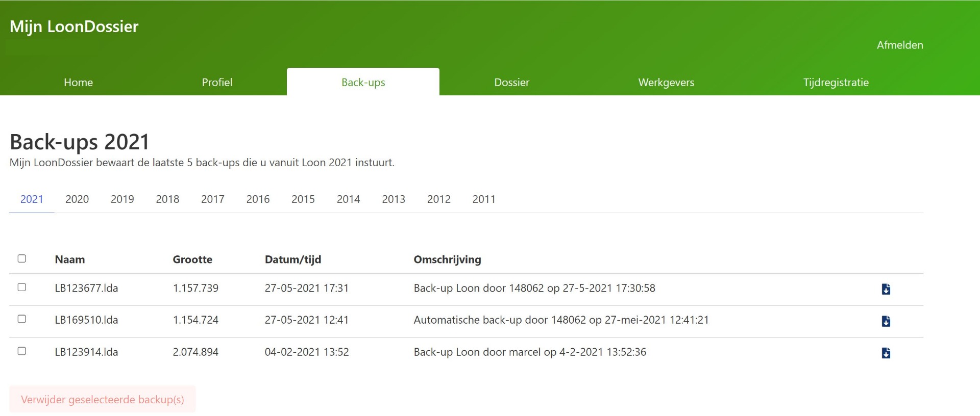
Task: Open the Home tab
Action: point(78,82)
